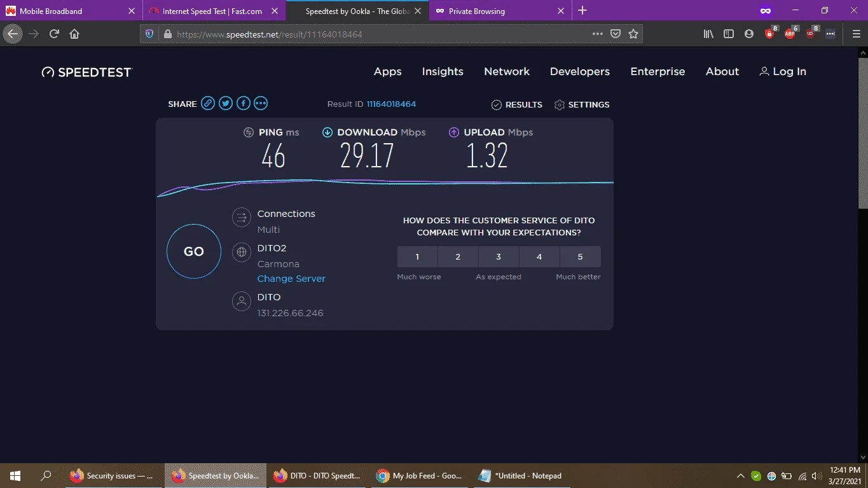Click the Speedtest logo

86,72
